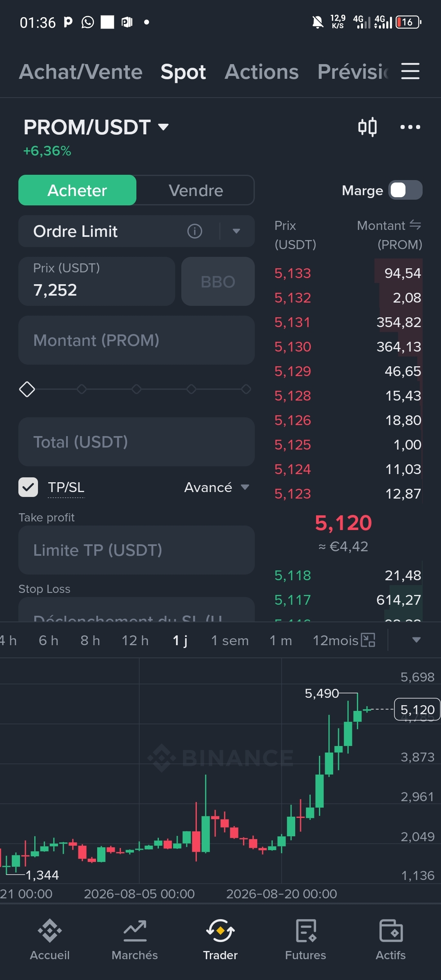The height and width of the screenshot is (980, 441).
Task: Open the candlestick chart view icon
Action: 367,127
